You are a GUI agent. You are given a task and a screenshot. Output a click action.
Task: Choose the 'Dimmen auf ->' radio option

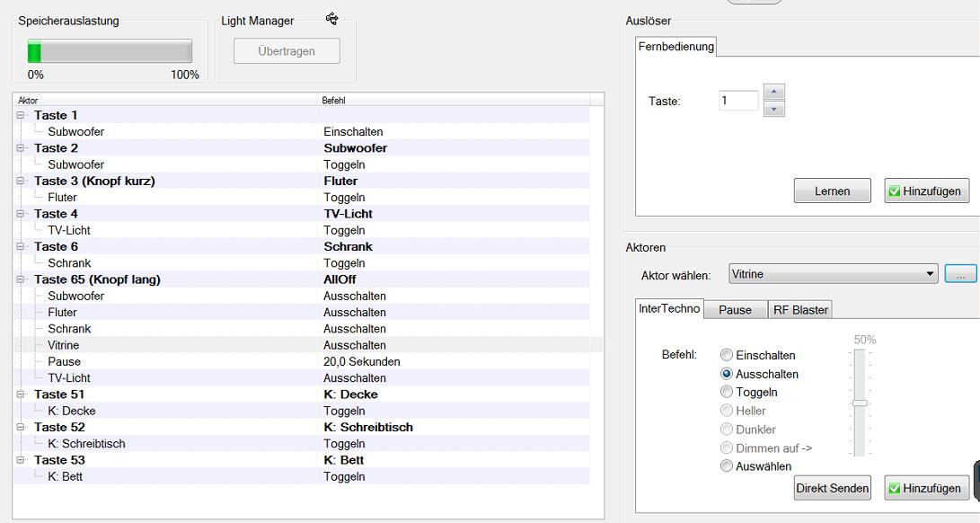tap(727, 448)
